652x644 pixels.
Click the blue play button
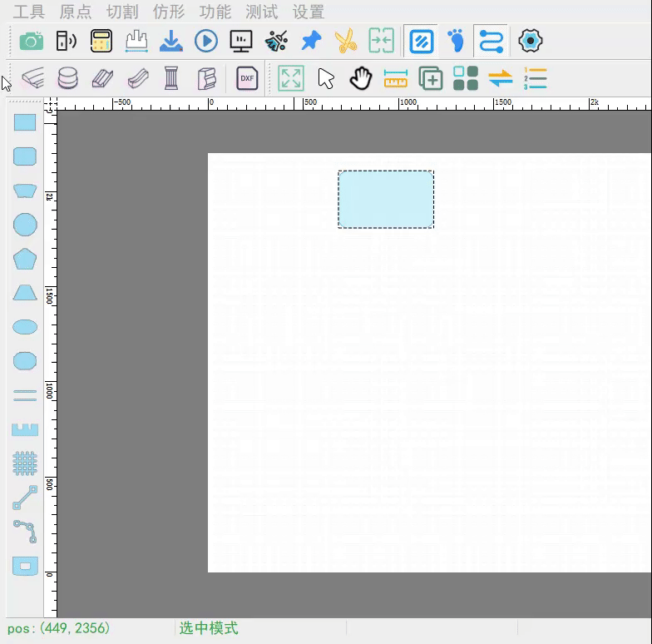point(206,41)
